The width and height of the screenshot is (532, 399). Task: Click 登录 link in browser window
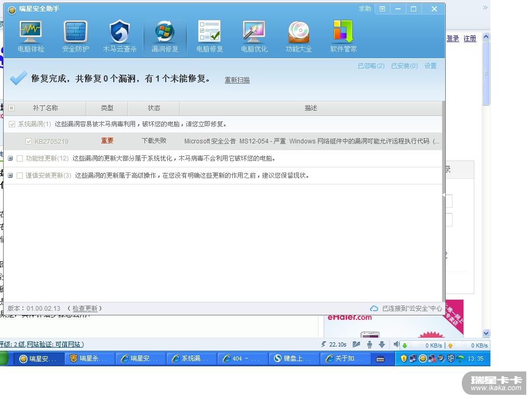(453, 38)
